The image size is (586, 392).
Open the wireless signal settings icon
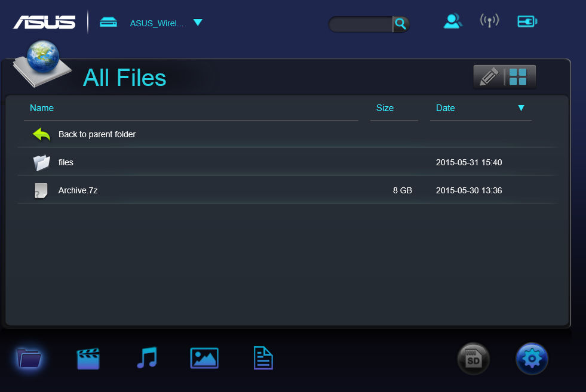[x=489, y=21]
